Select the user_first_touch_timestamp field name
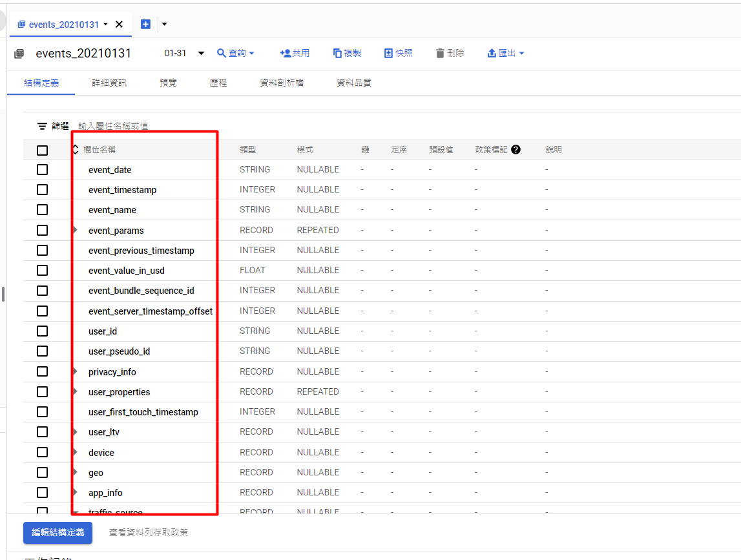741x560 pixels. tap(143, 412)
